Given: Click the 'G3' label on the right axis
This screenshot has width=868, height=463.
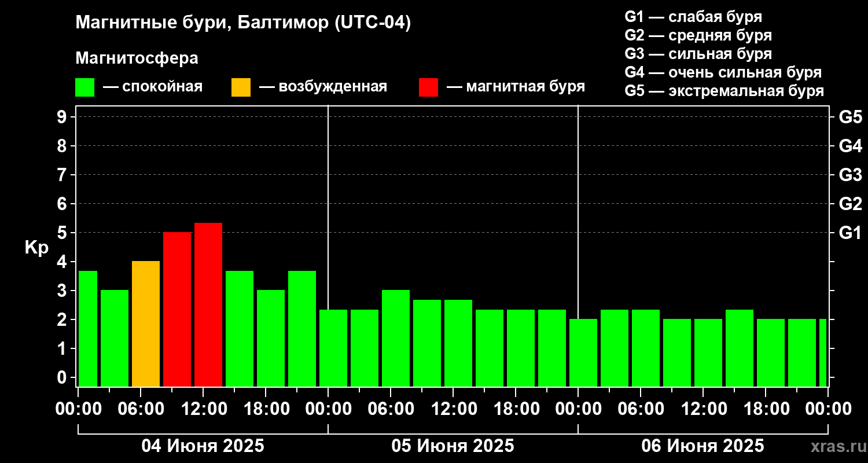Looking at the screenshot, I should coord(850,175).
